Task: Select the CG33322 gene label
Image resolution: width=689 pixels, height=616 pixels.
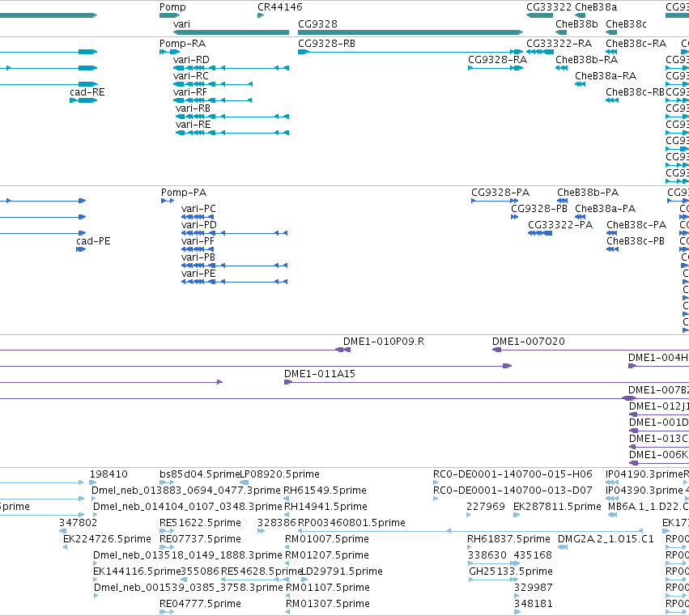Action: pos(549,7)
